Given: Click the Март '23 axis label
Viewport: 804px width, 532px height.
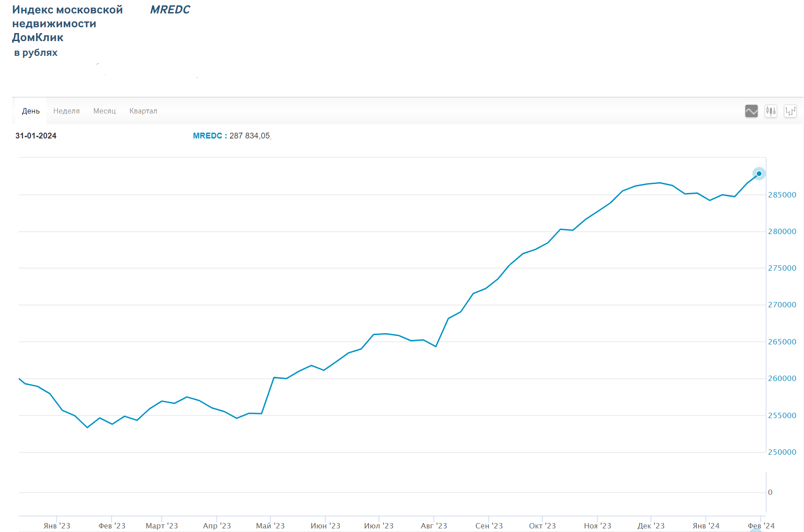Looking at the screenshot, I should [x=162, y=526].
